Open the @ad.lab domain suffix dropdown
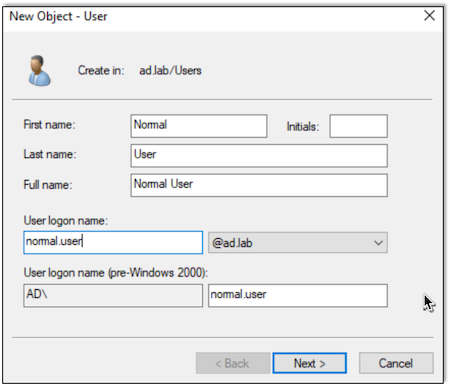450x386 pixels. [x=298, y=243]
